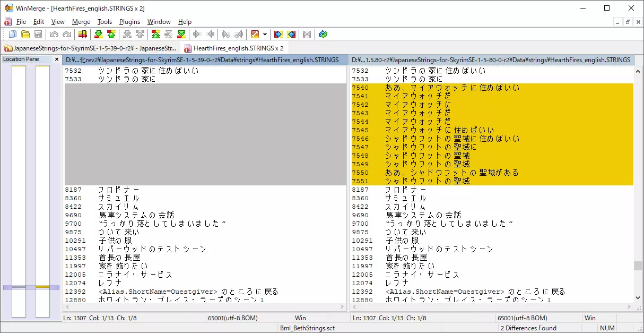Select right-pane line 7540 text
The image size is (644, 333).
coord(452,88)
